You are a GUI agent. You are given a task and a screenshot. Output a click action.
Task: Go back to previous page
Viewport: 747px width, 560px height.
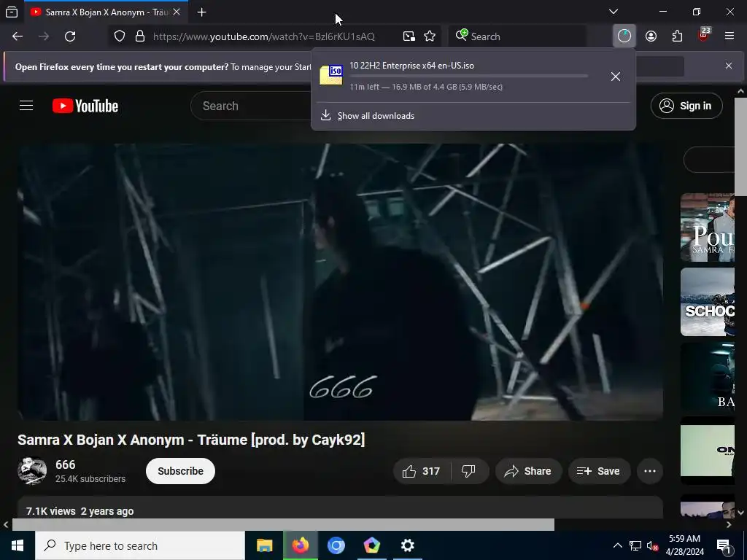18,36
